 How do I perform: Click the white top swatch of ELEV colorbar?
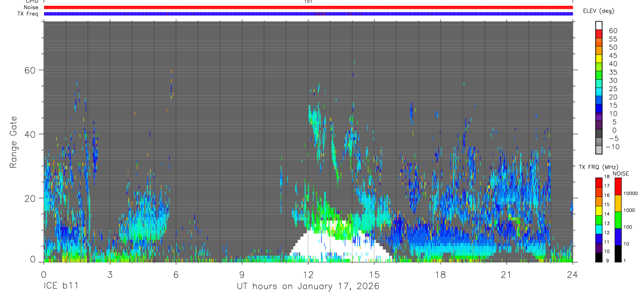(599, 25)
